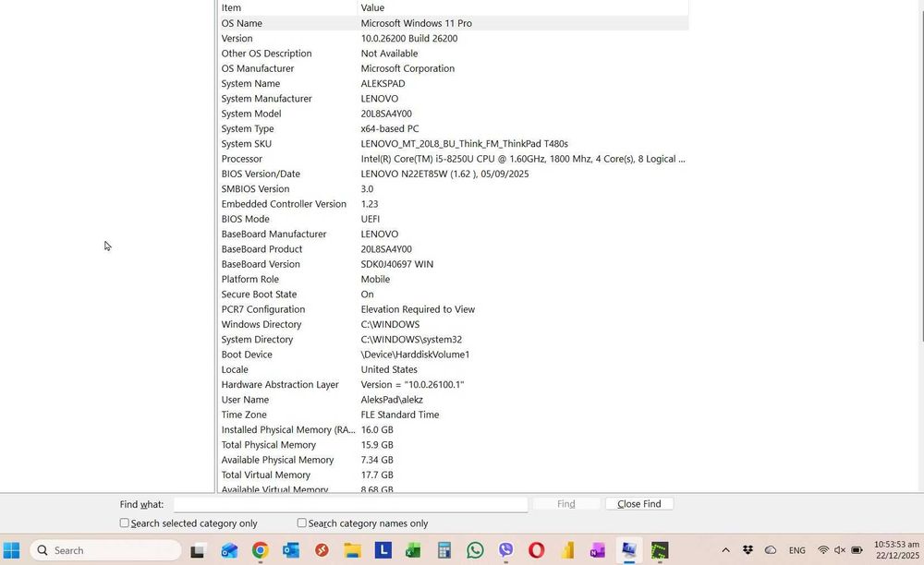924x565 pixels.
Task: Click the Find button
Action: (x=565, y=504)
